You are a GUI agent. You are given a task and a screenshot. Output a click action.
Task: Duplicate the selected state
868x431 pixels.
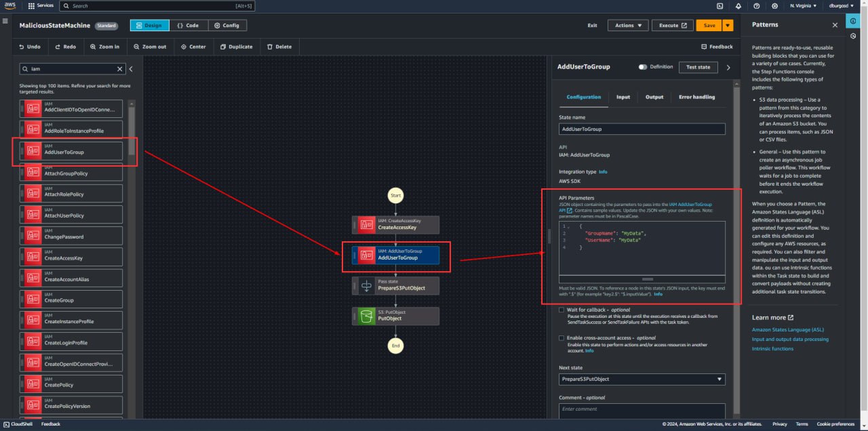(236, 47)
